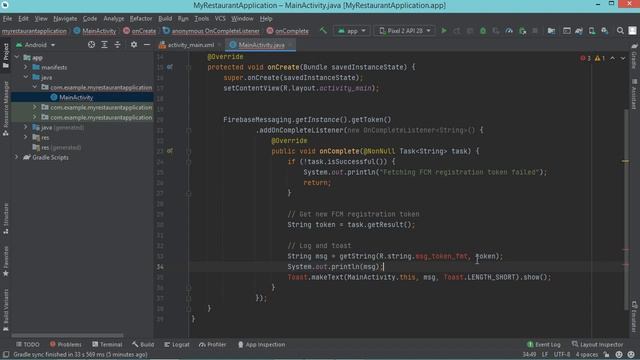This screenshot has width=640, height=360.
Task: Switch to activity_main.xml editor tab
Action: click(190, 45)
